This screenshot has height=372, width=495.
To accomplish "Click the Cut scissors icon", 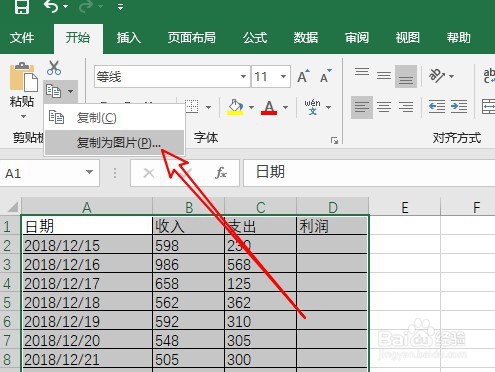I will coord(54,68).
